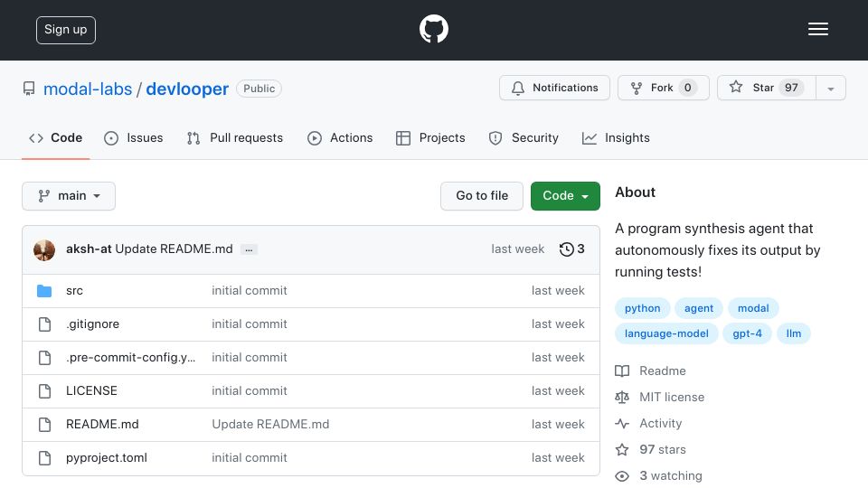This screenshot has height=488, width=868.
Task: Click initial commit message for src
Action: coord(250,290)
